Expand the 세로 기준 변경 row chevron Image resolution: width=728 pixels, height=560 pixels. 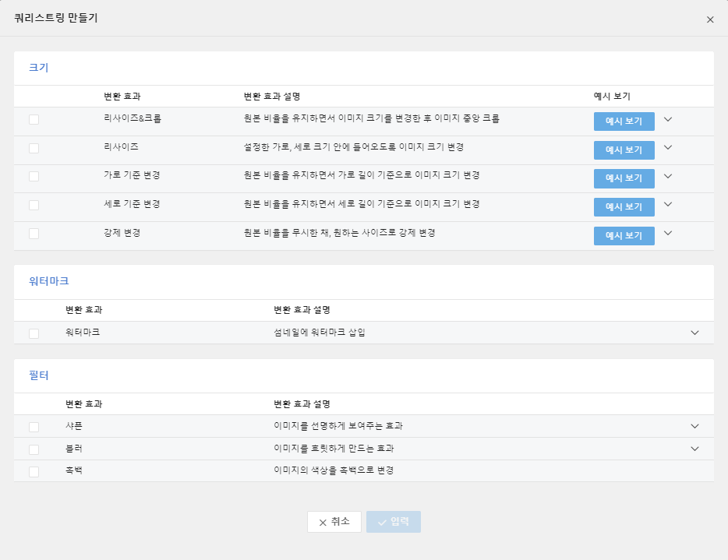[668, 205]
